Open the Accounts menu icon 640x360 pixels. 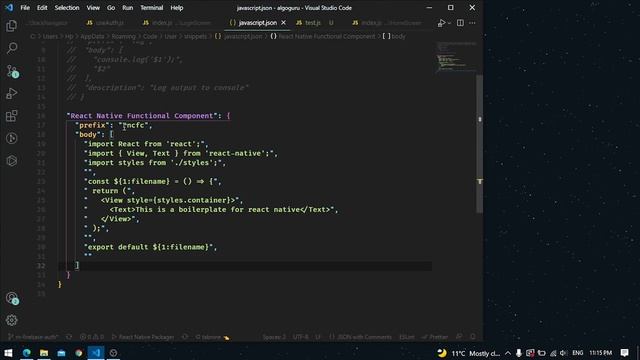(12, 298)
